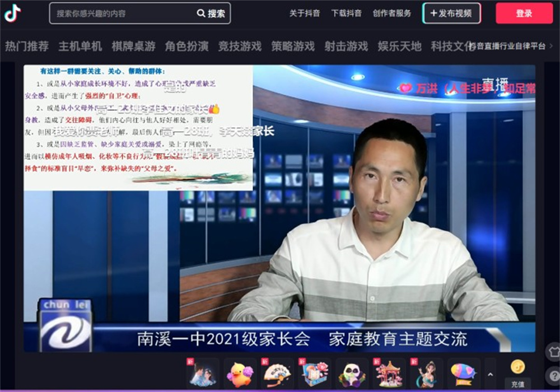Send the dancing lady gift
The width and height of the screenshot is (560, 392).
(x=426, y=374)
